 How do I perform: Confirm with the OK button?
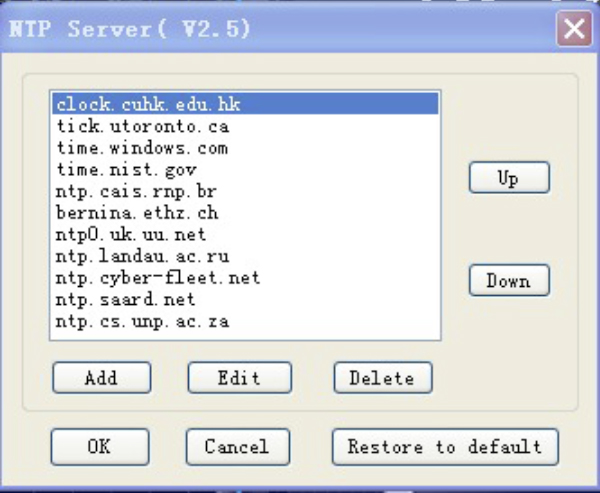pos(100,447)
